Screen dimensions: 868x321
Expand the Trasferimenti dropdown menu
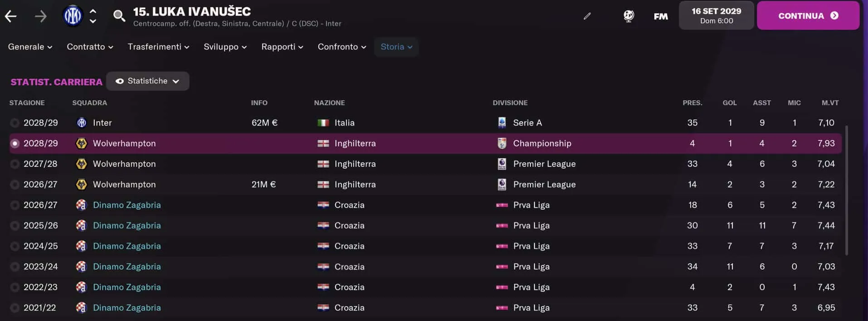click(158, 47)
